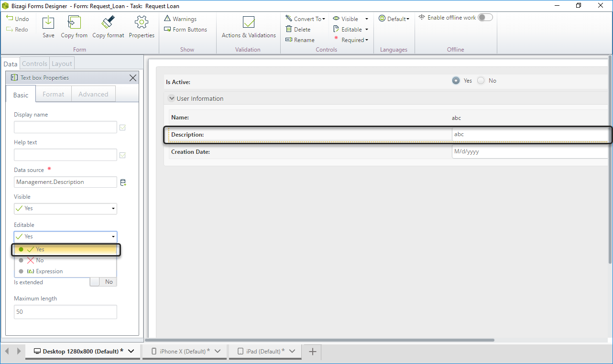The width and height of the screenshot is (613, 364).
Task: Click the Redo button
Action: tap(17, 29)
